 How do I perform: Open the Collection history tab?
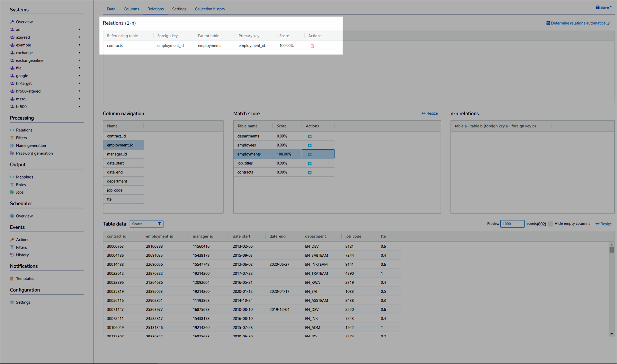[210, 9]
